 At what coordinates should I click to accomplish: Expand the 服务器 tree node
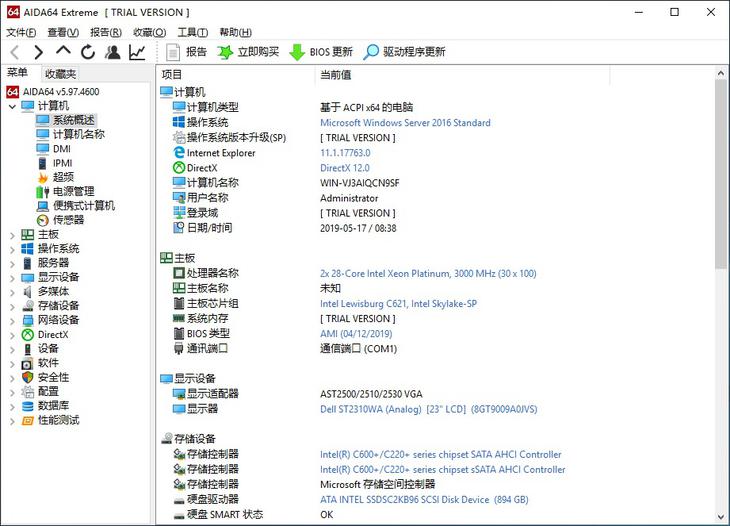pyautogui.click(x=12, y=264)
